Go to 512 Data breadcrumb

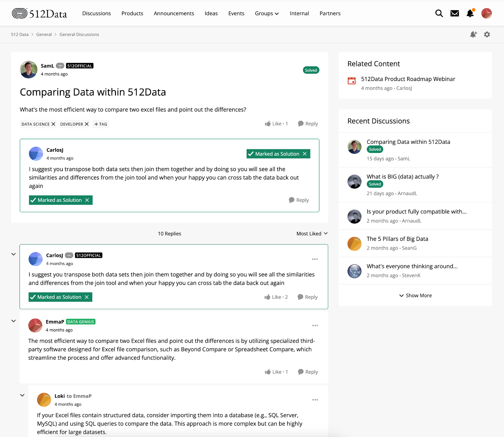(20, 34)
